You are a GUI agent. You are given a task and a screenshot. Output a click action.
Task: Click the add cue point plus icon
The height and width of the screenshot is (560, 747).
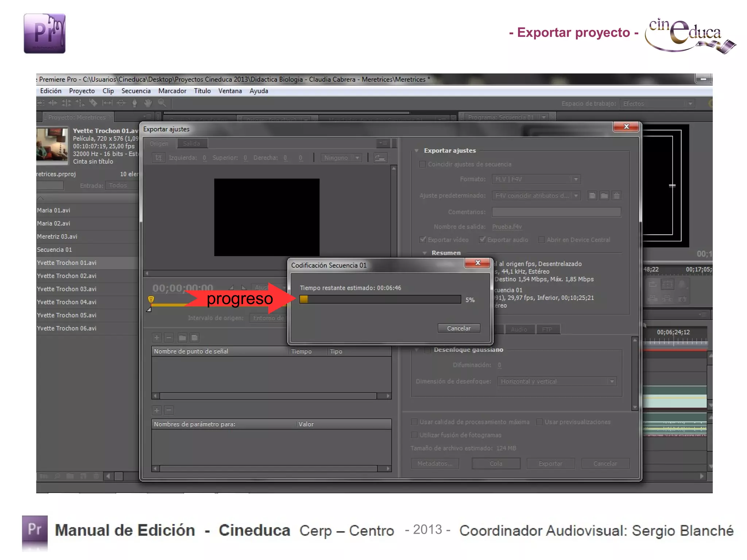pos(157,338)
